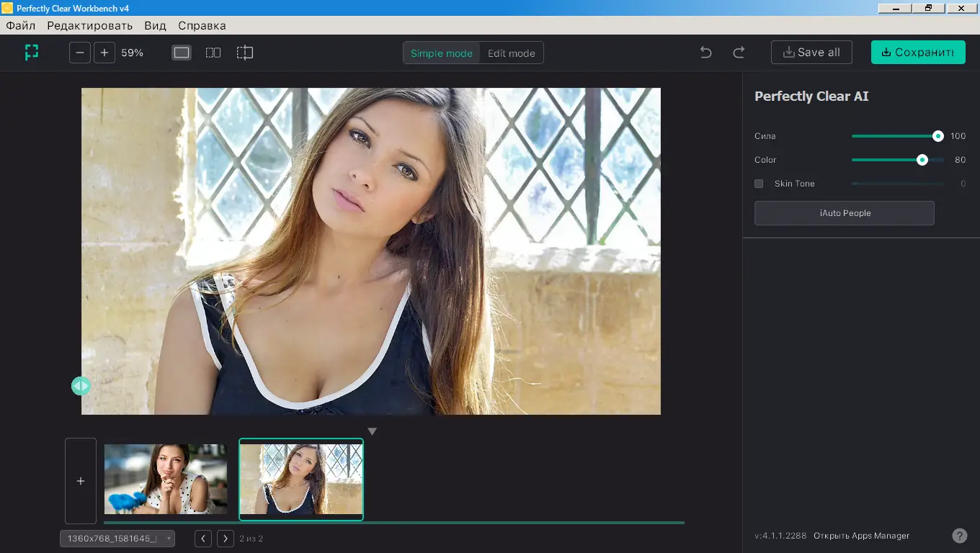Minimize the Perfectly Clear Workbench window

pos(896,7)
